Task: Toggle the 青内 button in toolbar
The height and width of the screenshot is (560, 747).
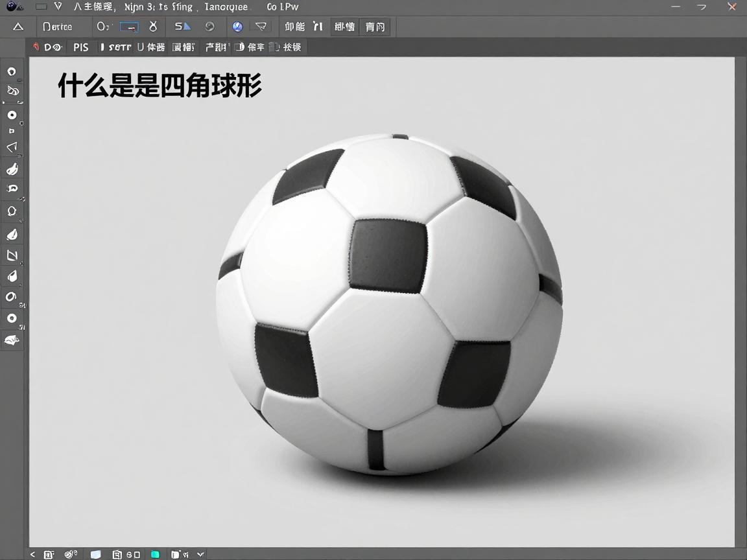Action: [x=374, y=27]
